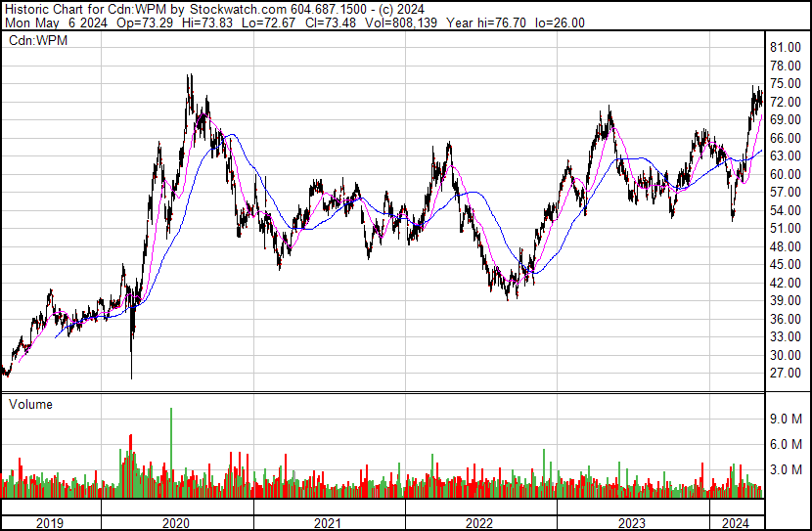Click the 36.00 price axis label

click(786, 319)
